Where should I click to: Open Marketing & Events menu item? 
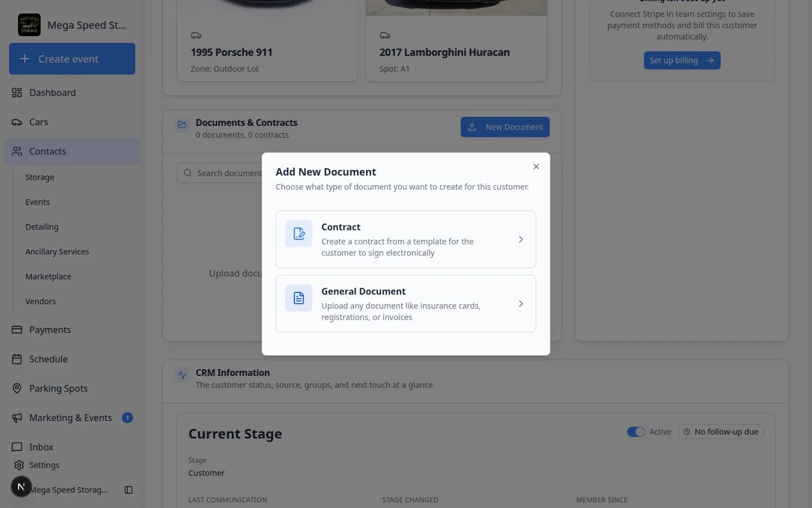72,418
